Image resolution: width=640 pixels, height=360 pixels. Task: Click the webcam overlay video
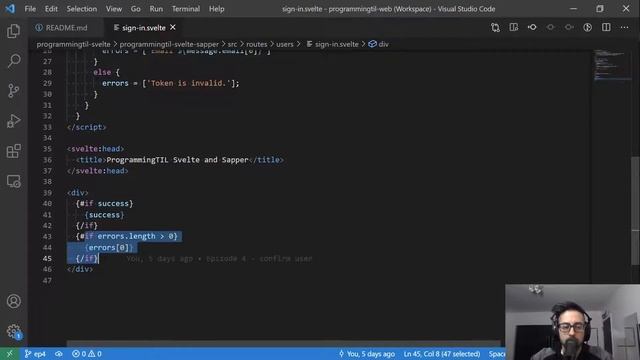(572, 322)
